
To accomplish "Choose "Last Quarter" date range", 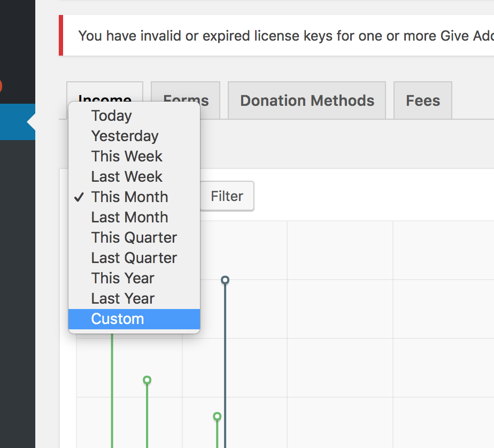I will coord(134,258).
